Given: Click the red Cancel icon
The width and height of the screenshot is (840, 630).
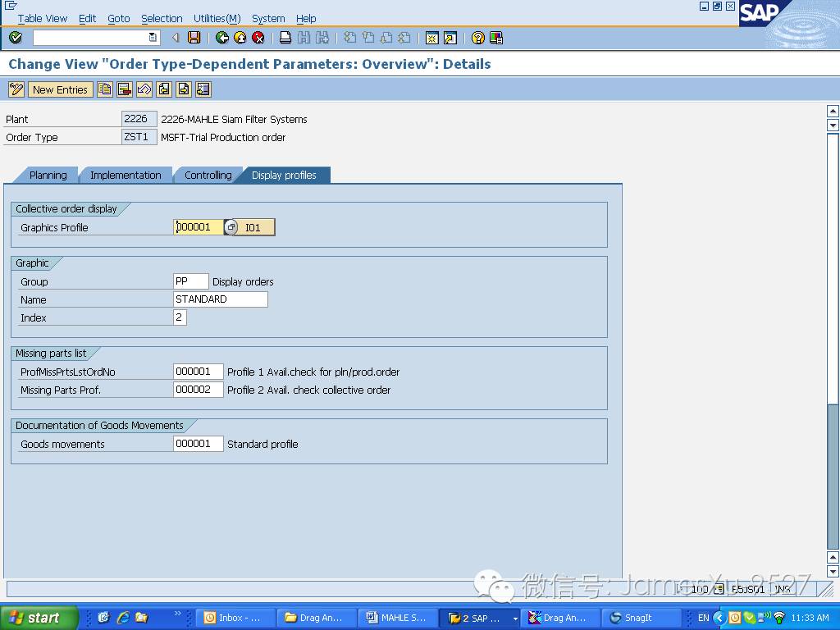Looking at the screenshot, I should [x=258, y=38].
